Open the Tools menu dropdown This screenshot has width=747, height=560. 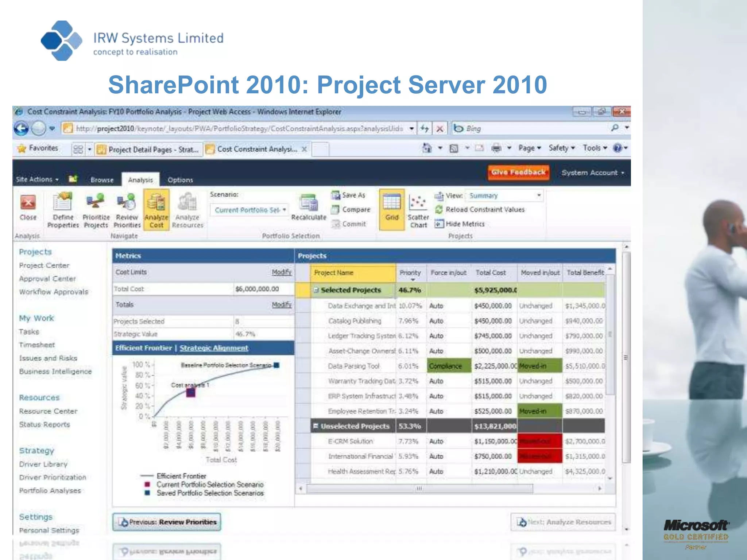pos(595,148)
